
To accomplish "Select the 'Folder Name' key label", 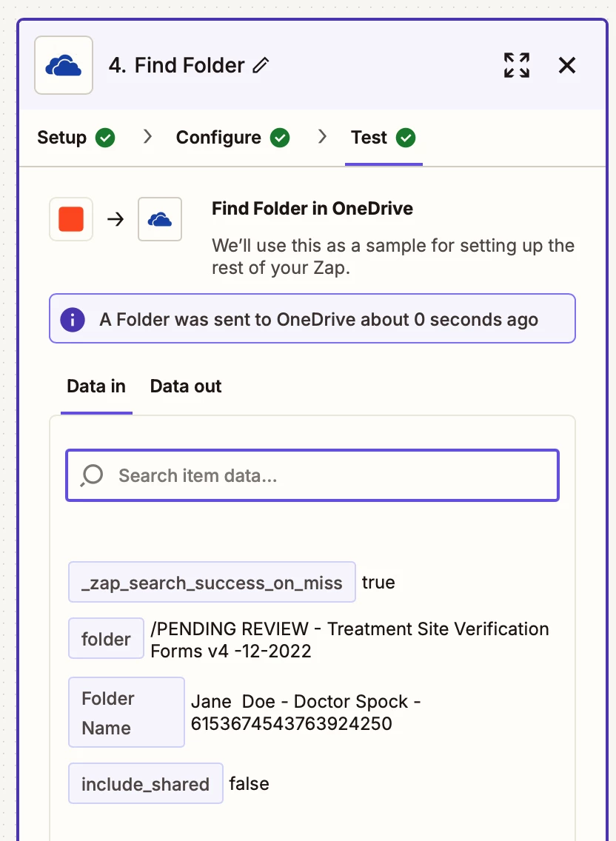I will [127, 712].
